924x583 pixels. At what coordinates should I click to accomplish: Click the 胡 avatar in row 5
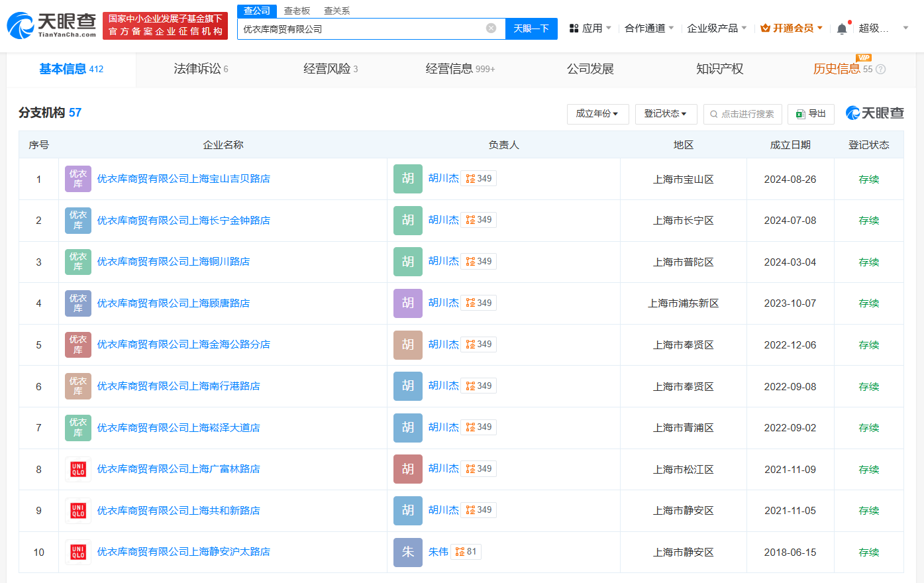(408, 344)
